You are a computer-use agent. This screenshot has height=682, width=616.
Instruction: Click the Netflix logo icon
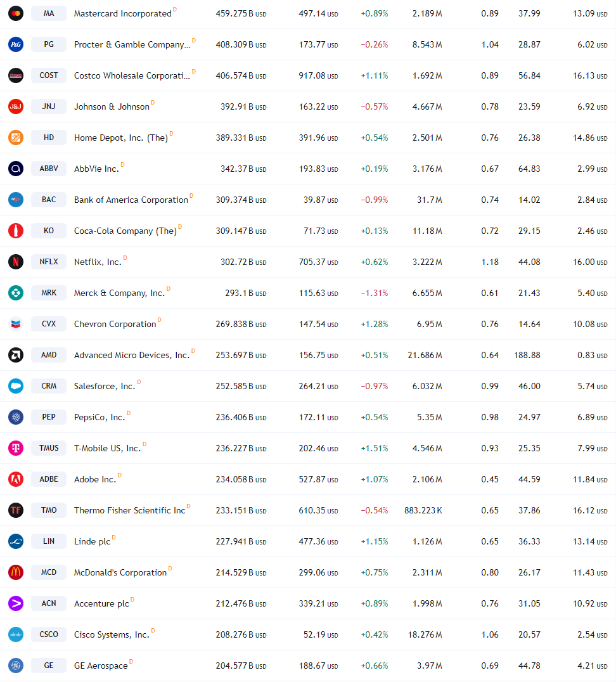(16, 262)
